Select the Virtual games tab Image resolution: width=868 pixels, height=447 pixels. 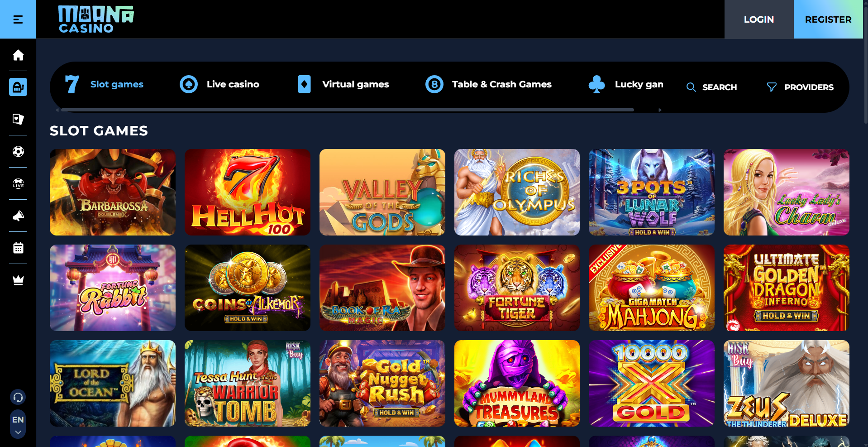pos(343,84)
